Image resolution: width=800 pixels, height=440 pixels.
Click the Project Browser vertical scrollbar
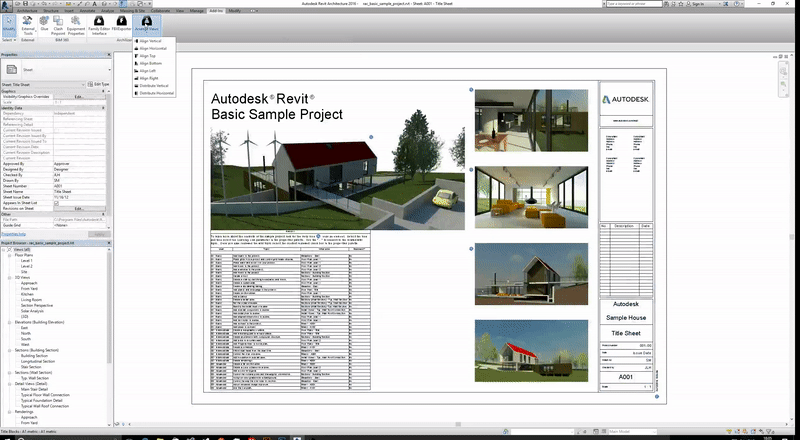[110, 306]
